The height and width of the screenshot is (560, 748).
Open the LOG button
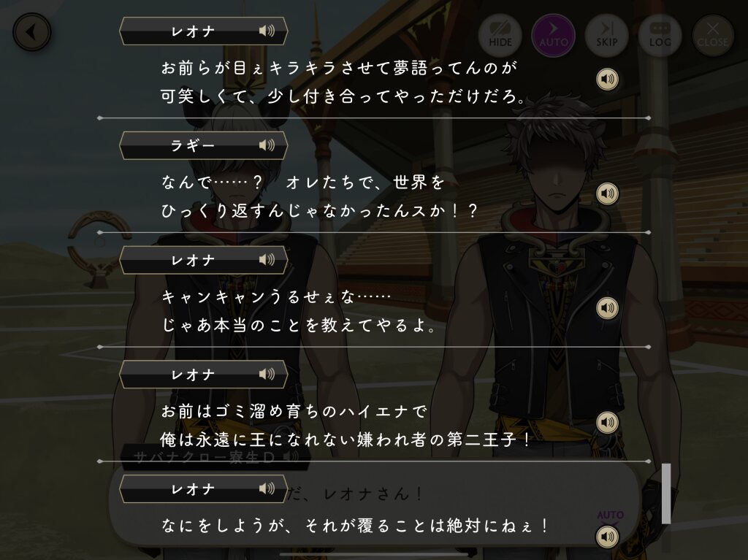click(x=660, y=36)
